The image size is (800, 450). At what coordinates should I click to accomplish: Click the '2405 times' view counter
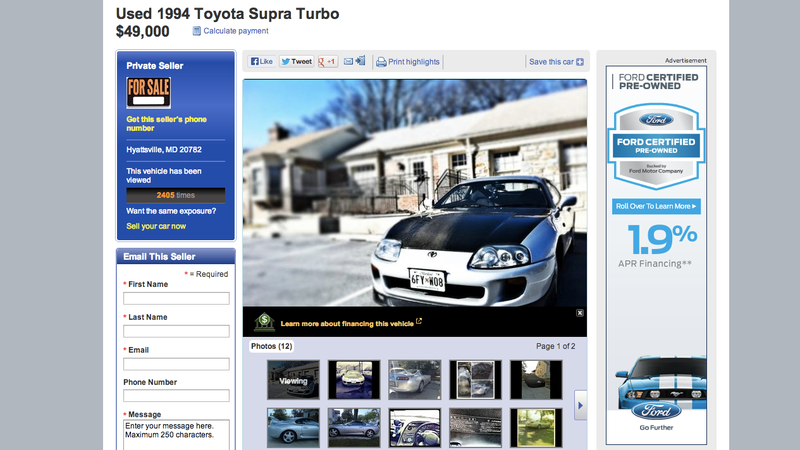tap(176, 195)
